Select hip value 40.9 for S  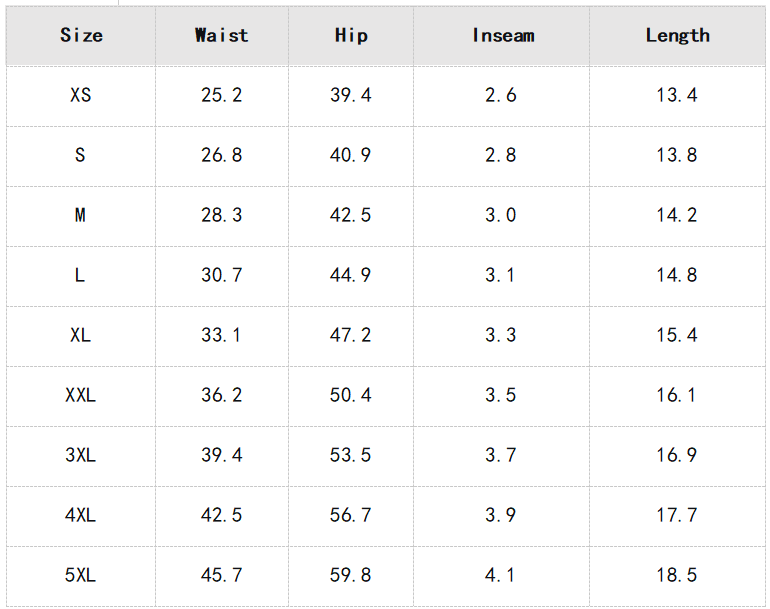351,156
